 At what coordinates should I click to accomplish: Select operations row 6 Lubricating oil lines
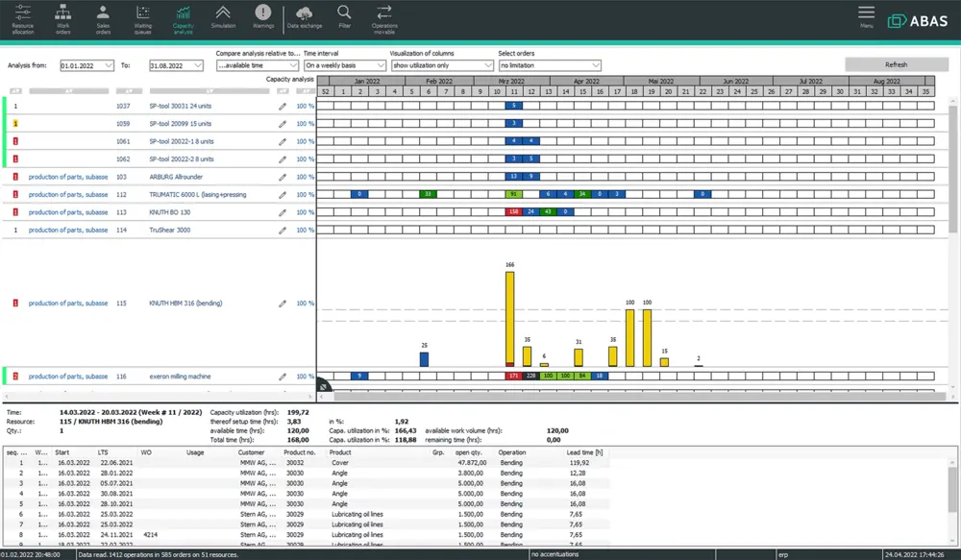point(307,515)
